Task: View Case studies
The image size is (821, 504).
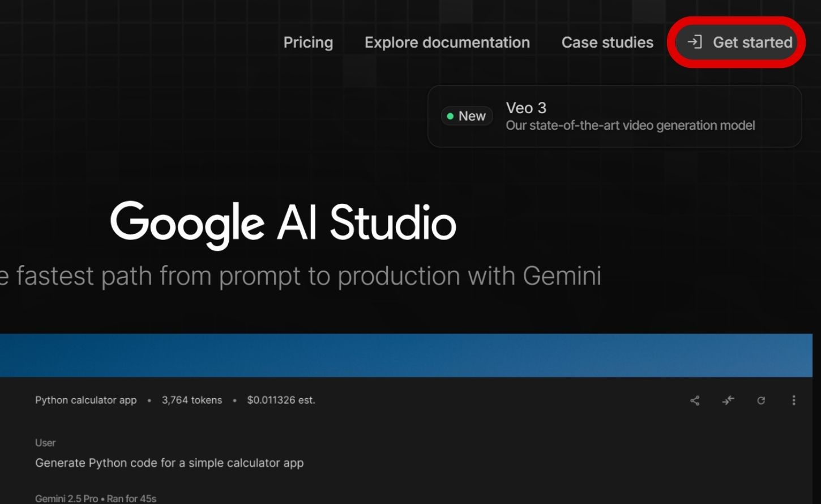Action: pyautogui.click(x=607, y=42)
